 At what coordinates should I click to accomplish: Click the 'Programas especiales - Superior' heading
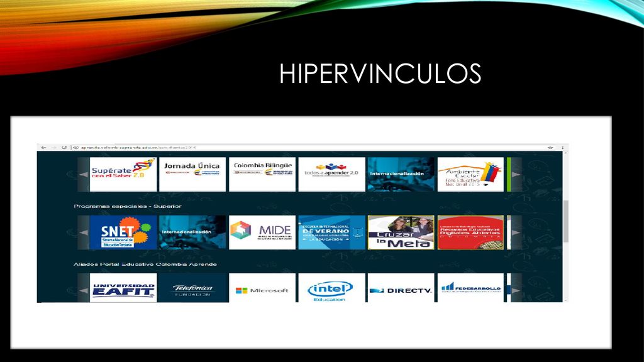coord(128,206)
